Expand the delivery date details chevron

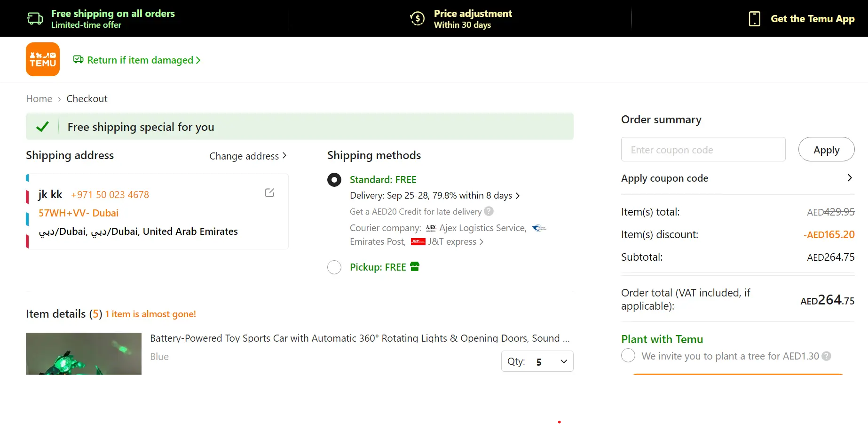518,195
